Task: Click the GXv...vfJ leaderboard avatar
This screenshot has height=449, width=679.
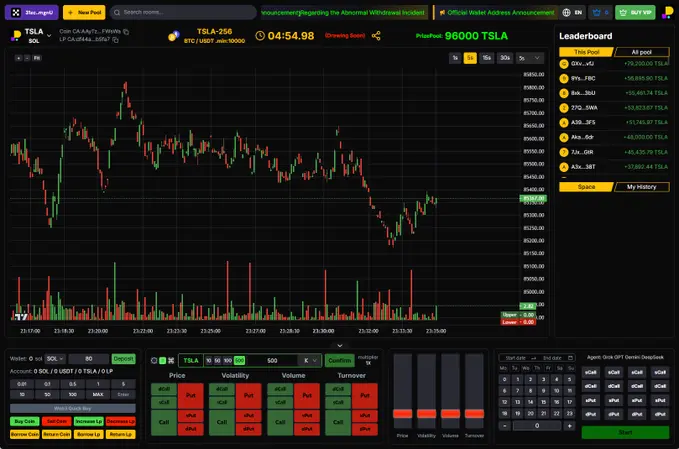Action: click(x=563, y=64)
